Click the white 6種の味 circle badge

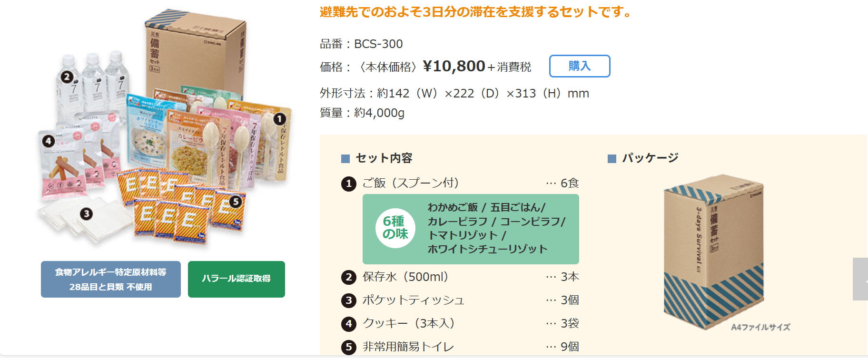395,228
